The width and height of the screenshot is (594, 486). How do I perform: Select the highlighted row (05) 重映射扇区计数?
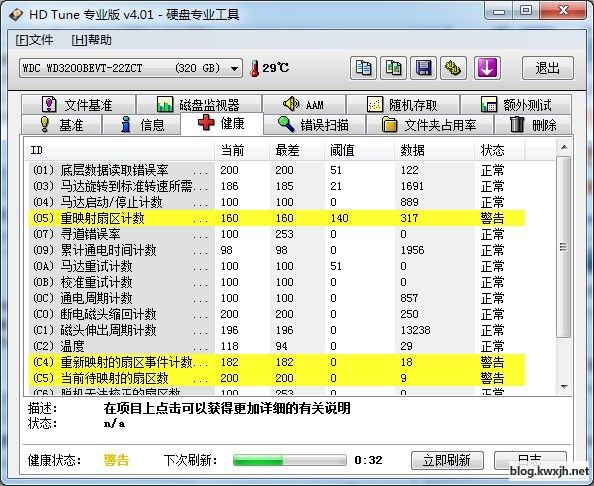277,218
